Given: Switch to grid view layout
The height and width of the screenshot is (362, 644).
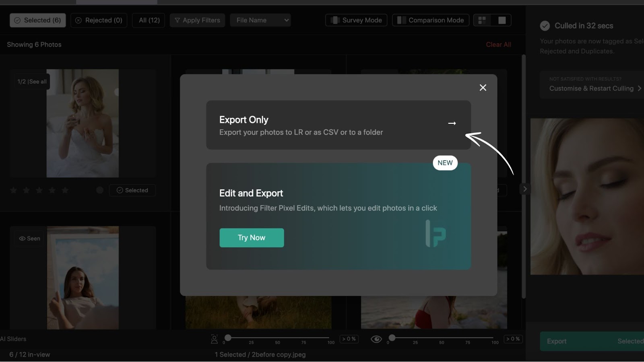Looking at the screenshot, I should [x=482, y=20].
